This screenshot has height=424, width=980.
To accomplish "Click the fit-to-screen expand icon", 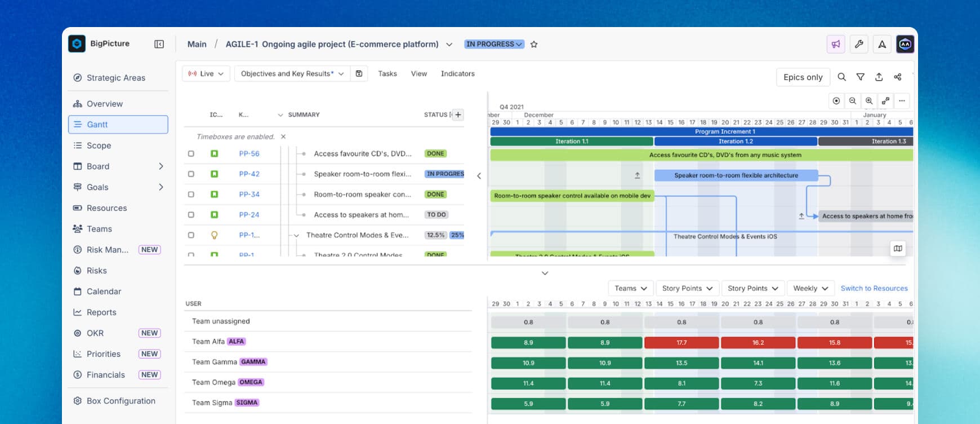I will point(885,101).
